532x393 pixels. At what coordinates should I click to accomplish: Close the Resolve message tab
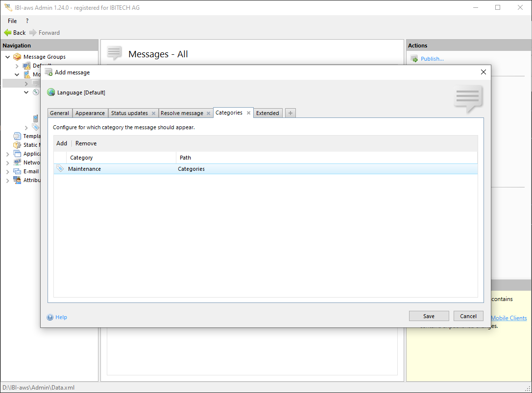208,113
